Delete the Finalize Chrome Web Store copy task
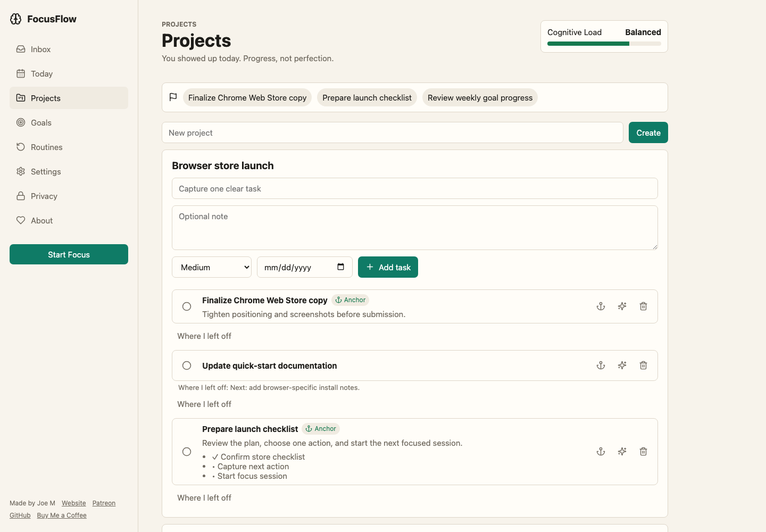The height and width of the screenshot is (532, 766). (643, 306)
